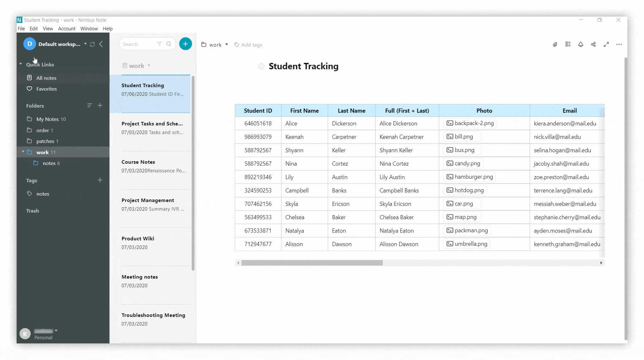
Task: Open the more options three-dot menu
Action: [619, 44]
